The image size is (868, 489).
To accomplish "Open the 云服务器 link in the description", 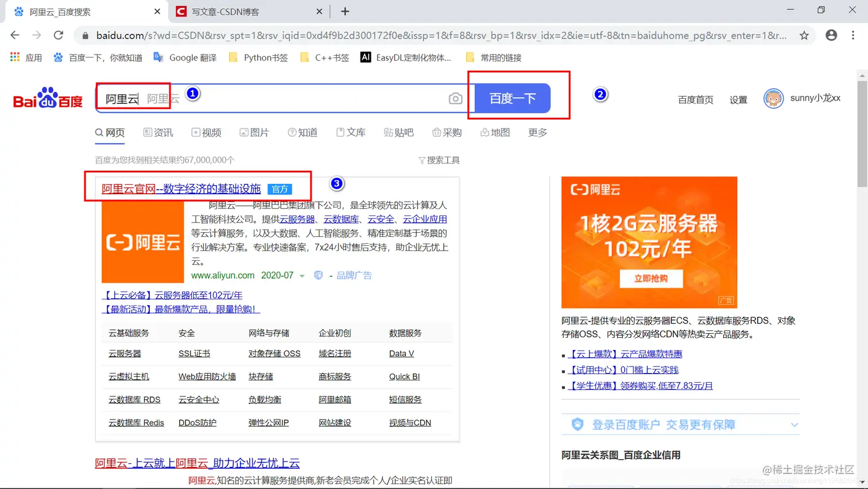I will click(297, 219).
